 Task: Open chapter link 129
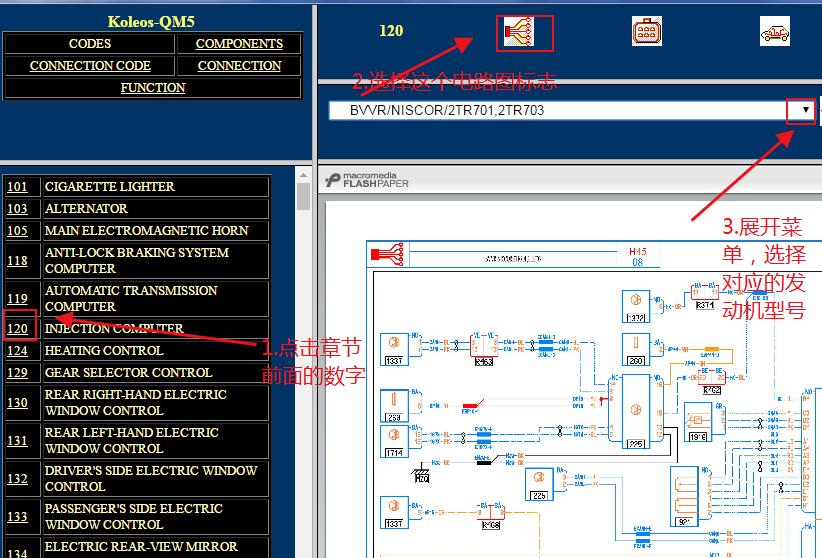coord(17,373)
